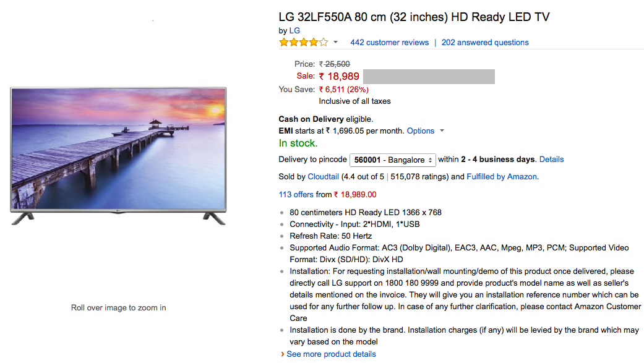Screen dimensions: 644x363
Task: Click the green In stock text
Action: (298, 143)
